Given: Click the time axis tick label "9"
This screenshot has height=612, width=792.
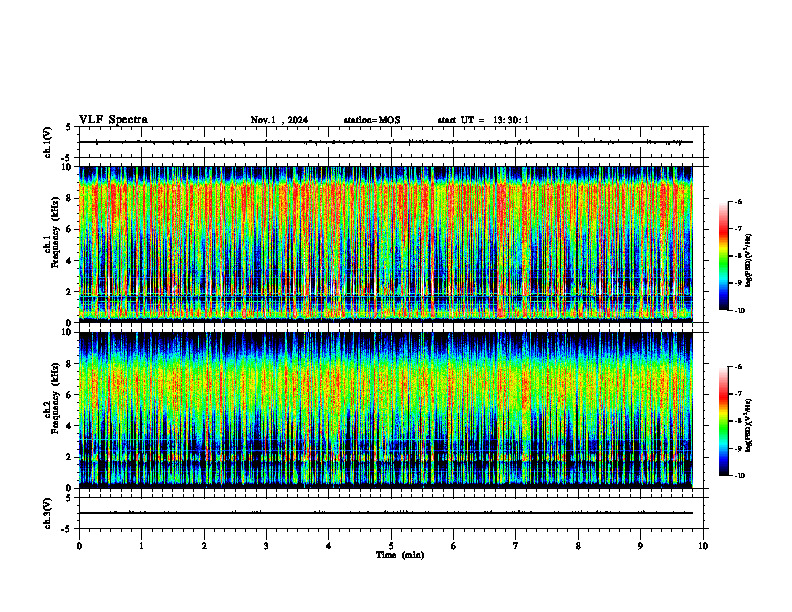Looking at the screenshot, I should click(640, 546).
